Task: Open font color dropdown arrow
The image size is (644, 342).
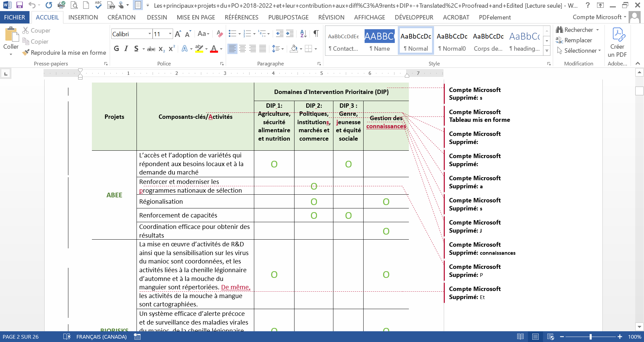Action: click(x=221, y=49)
